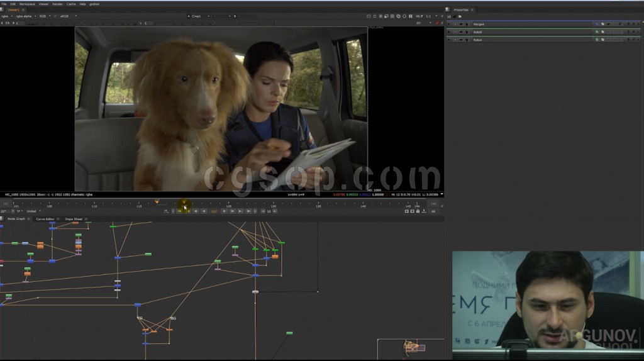644x361 pixels.
Task: Click the Merge4 node color swatch
Action: [x=597, y=25]
